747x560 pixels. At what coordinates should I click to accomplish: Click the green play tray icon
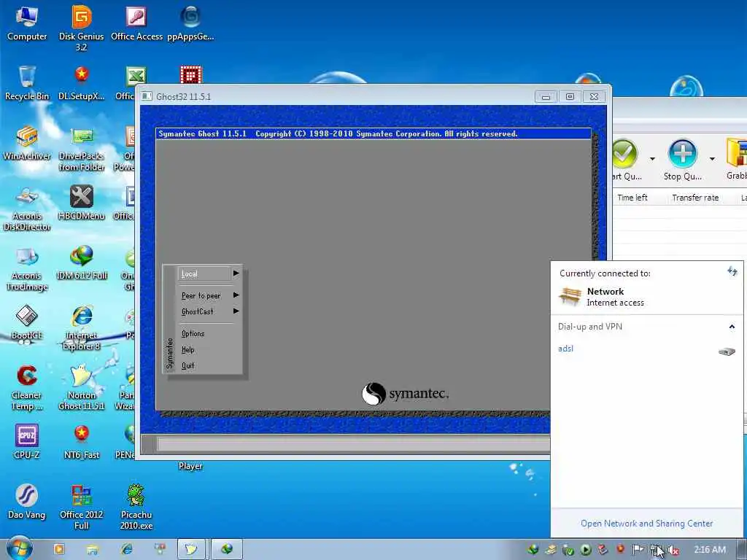586,550
